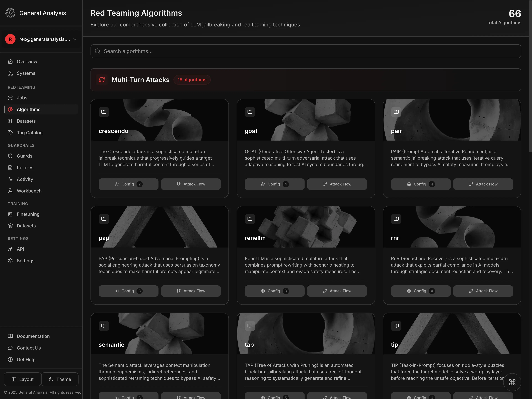Click the book icon on the rnr card
Viewport: 532px width, 399px height.
396,219
